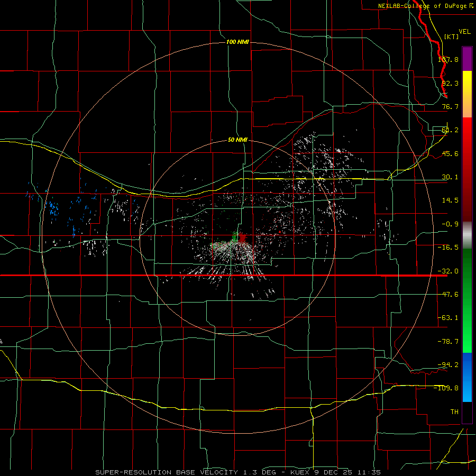This screenshot has height=476, width=476.
Task: Click the -94.2 scale value
Action: (x=448, y=364)
